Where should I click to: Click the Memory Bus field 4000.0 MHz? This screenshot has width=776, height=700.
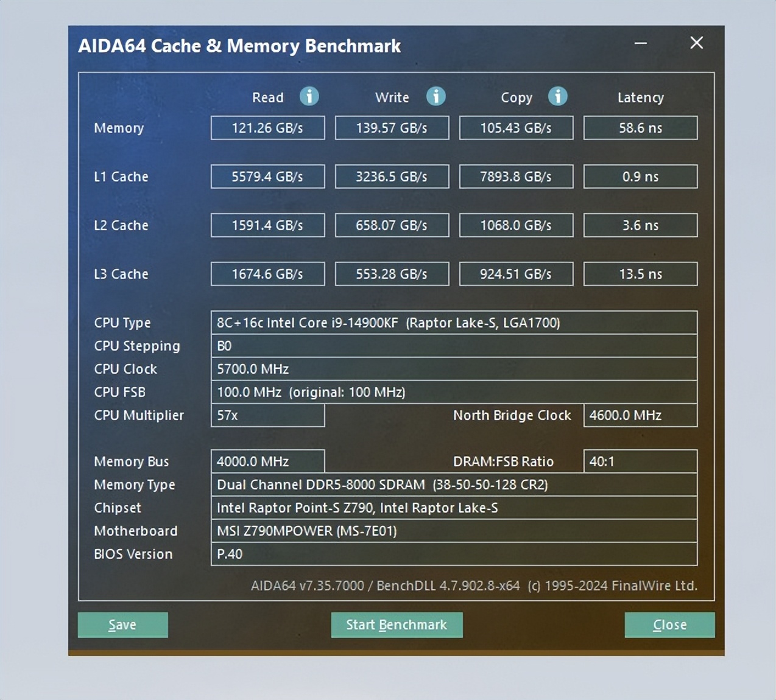[267, 461]
